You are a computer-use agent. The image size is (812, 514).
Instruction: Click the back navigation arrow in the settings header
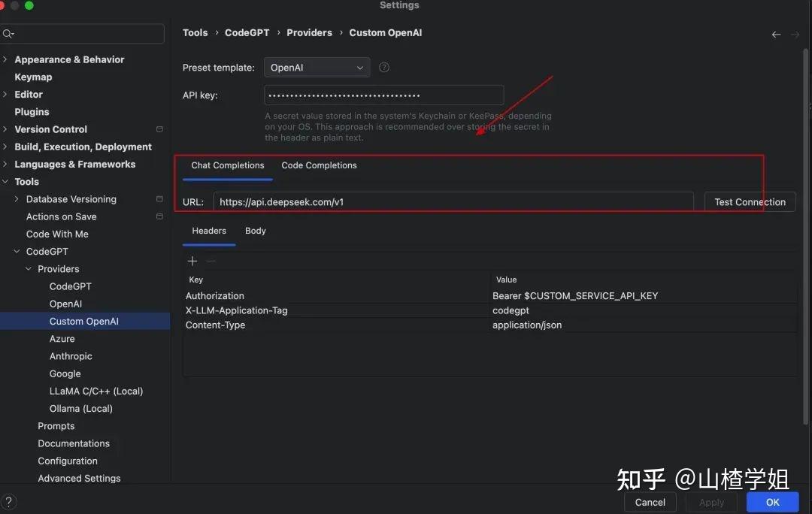776,34
